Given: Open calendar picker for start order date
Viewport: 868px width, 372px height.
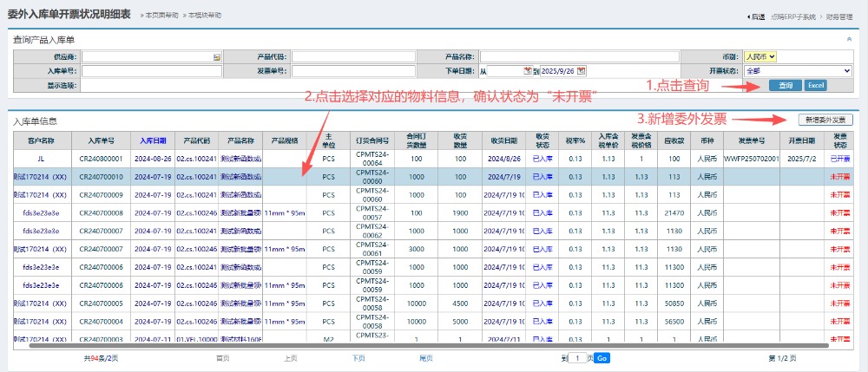Looking at the screenshot, I should pos(527,71).
